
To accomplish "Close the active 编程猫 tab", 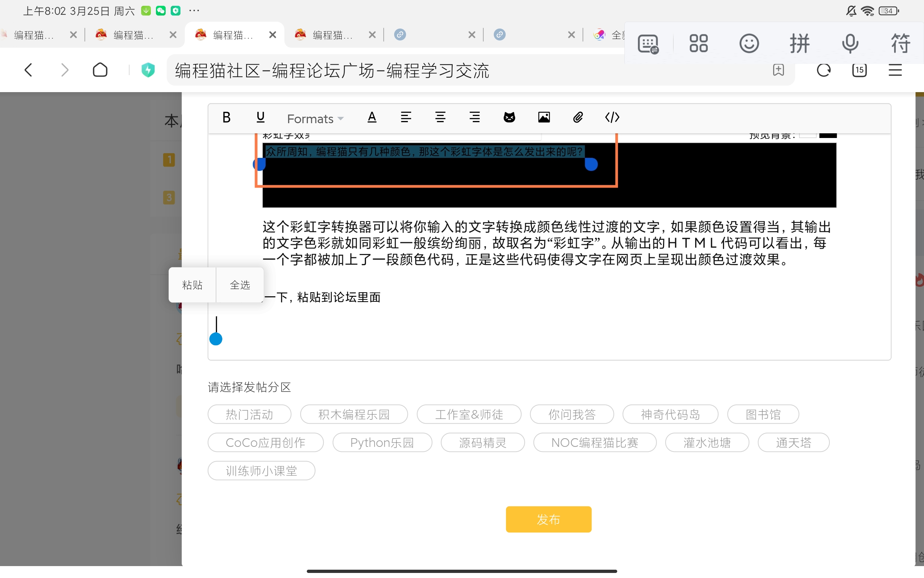I will pos(273,35).
